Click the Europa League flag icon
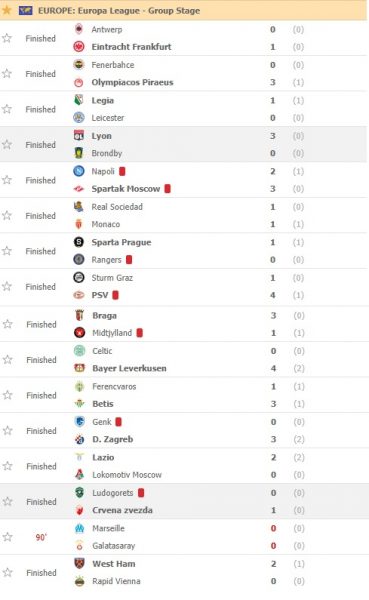369x600 pixels. coord(26,10)
